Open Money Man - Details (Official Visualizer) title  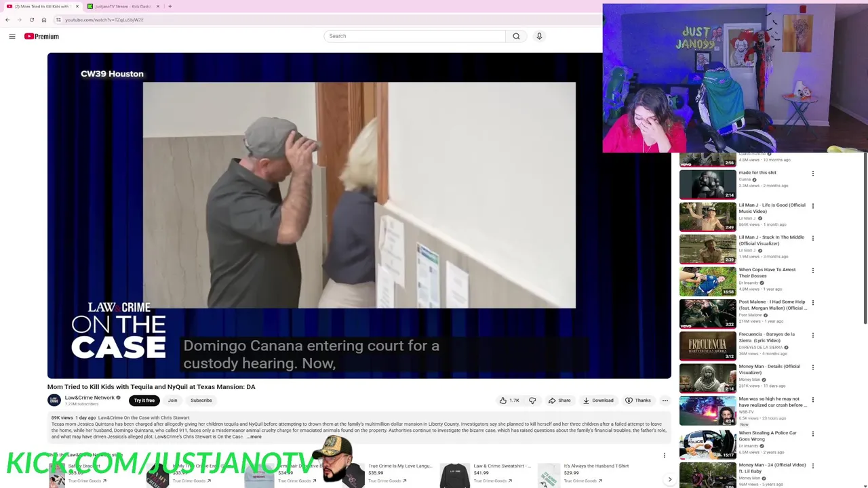click(770, 369)
